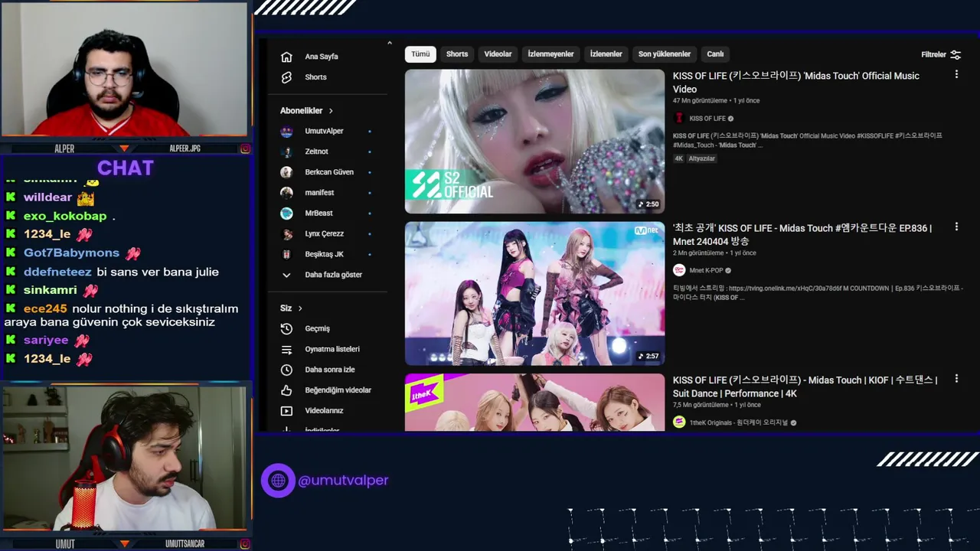
Task: Open Berkcan Güven channel avatar
Action: (x=286, y=172)
